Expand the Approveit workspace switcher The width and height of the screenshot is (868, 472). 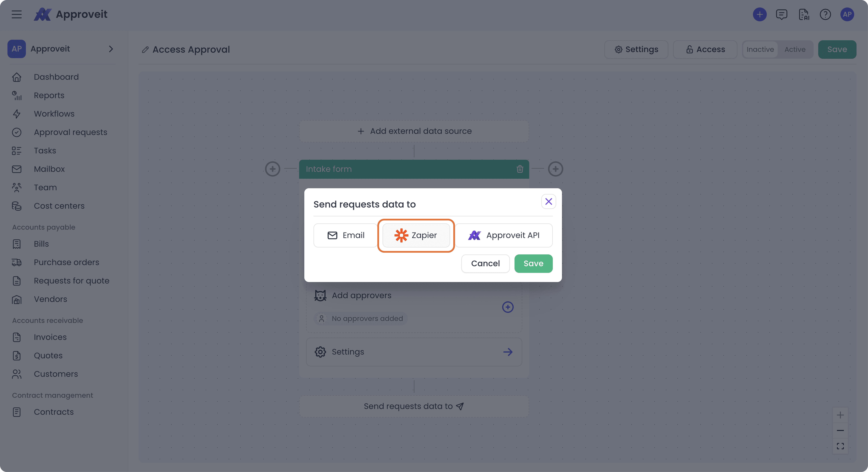tap(111, 49)
